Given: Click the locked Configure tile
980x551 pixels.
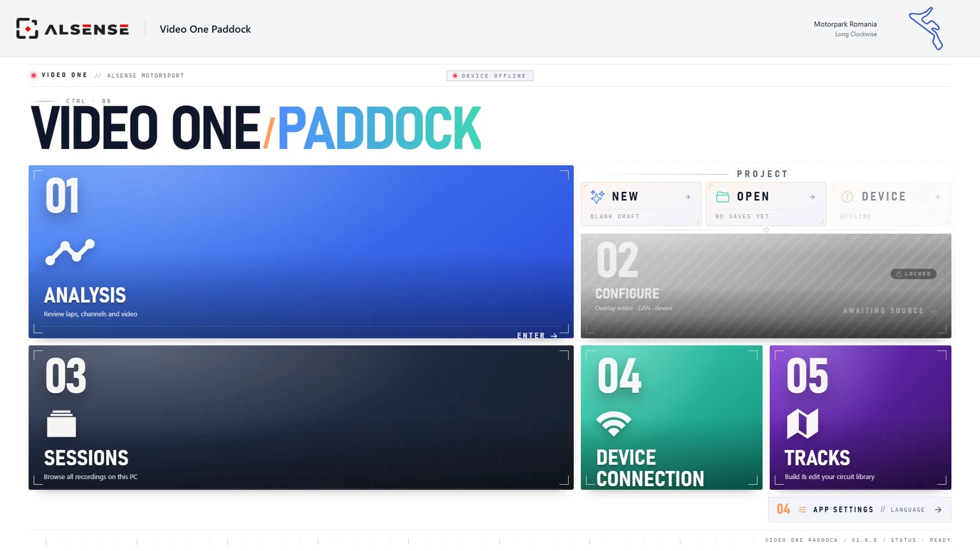Looking at the screenshot, I should 766,286.
